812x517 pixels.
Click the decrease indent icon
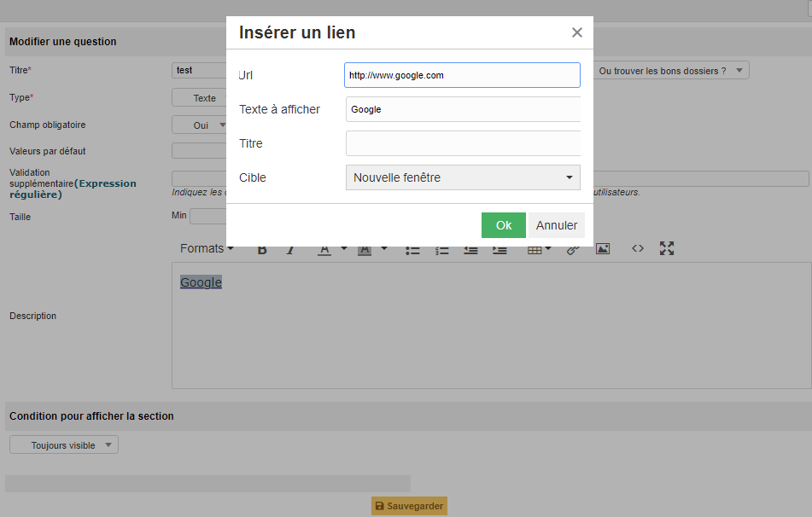pos(470,250)
